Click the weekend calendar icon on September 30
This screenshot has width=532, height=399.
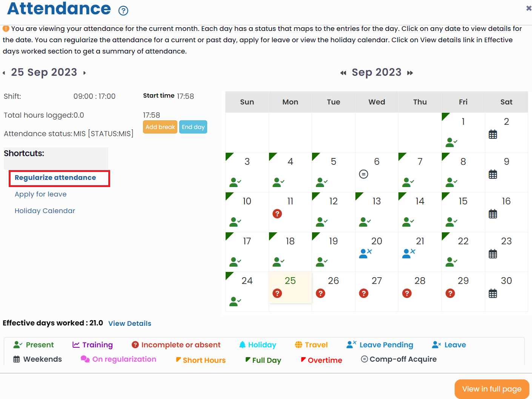493,293
